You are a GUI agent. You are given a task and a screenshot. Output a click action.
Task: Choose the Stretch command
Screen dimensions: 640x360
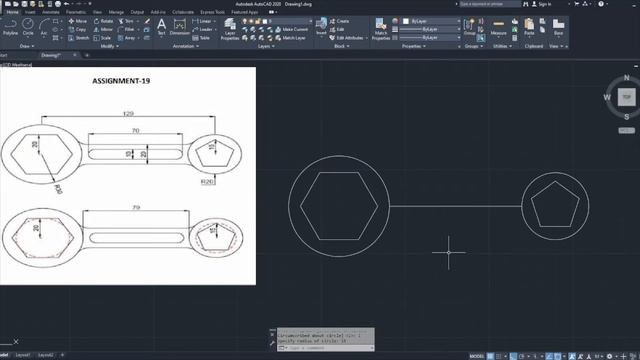point(78,38)
